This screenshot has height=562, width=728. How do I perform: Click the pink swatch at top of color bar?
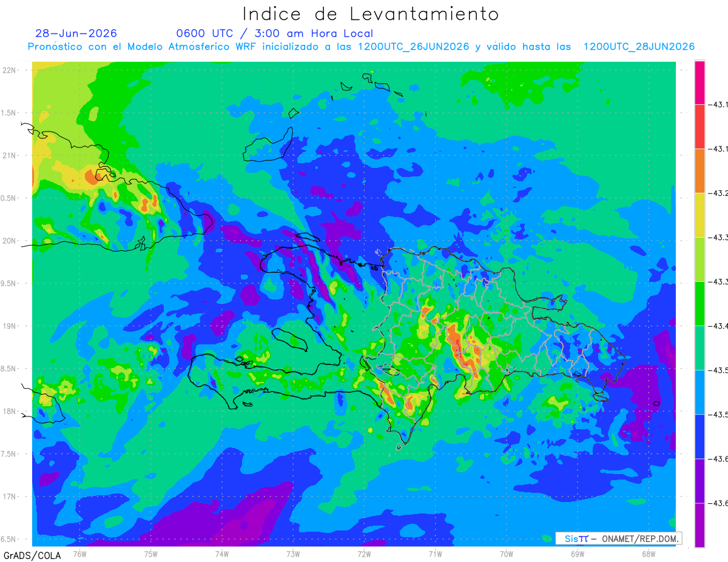(x=699, y=82)
